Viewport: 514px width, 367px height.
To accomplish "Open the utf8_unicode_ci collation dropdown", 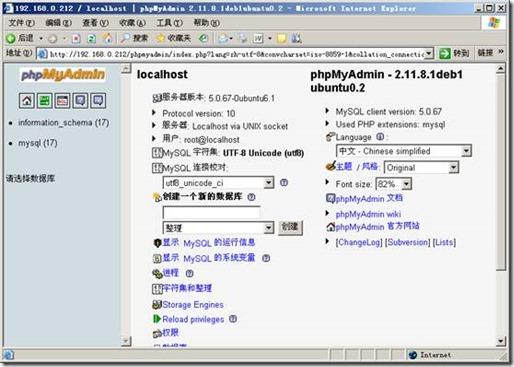I will coord(218,183).
